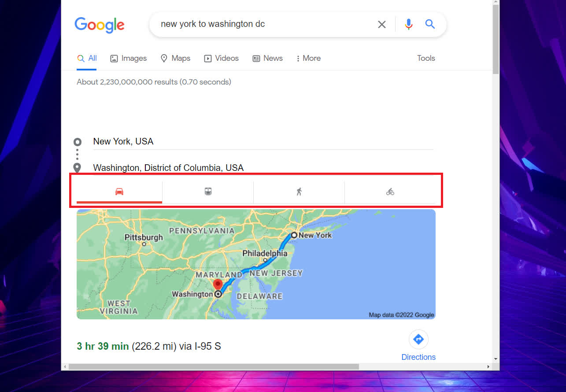This screenshot has height=392, width=566.
Task: Edit the New York, USA origin field
Action: click(263, 141)
